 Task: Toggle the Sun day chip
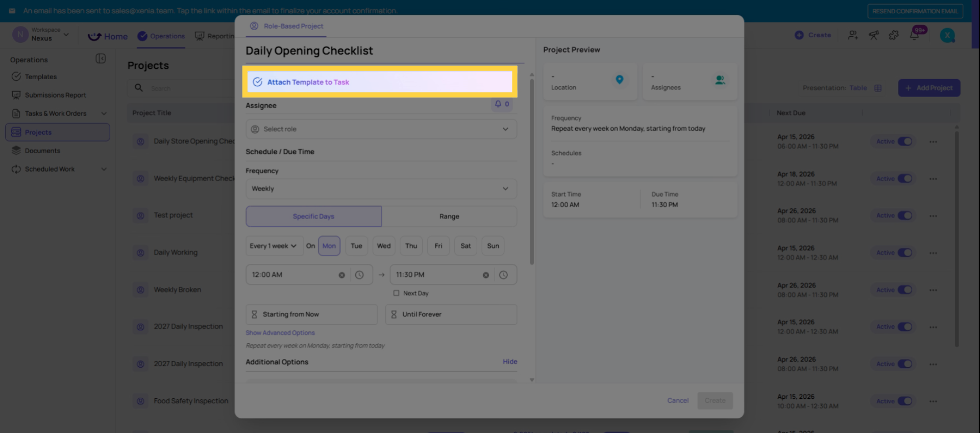pos(493,246)
